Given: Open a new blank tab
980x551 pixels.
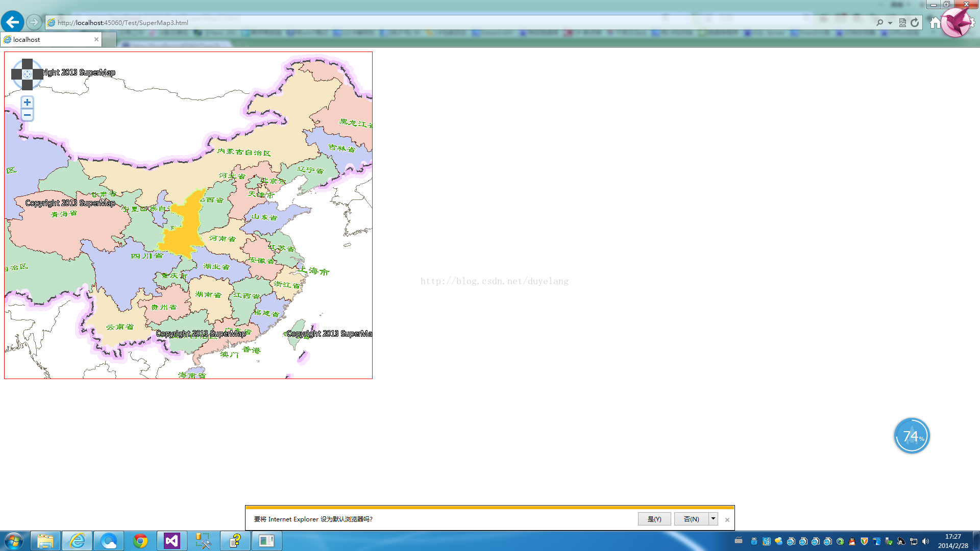Looking at the screenshot, I should tap(109, 40).
